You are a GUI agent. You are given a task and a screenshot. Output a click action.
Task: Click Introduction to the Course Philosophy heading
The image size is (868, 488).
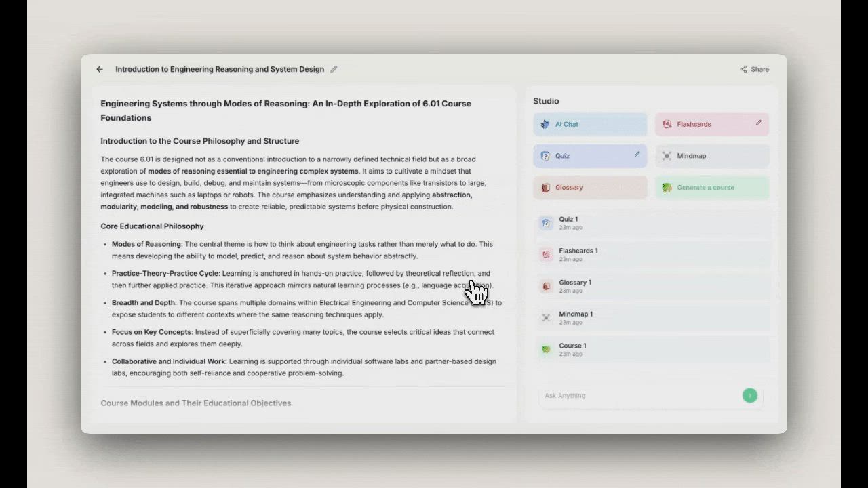point(200,141)
